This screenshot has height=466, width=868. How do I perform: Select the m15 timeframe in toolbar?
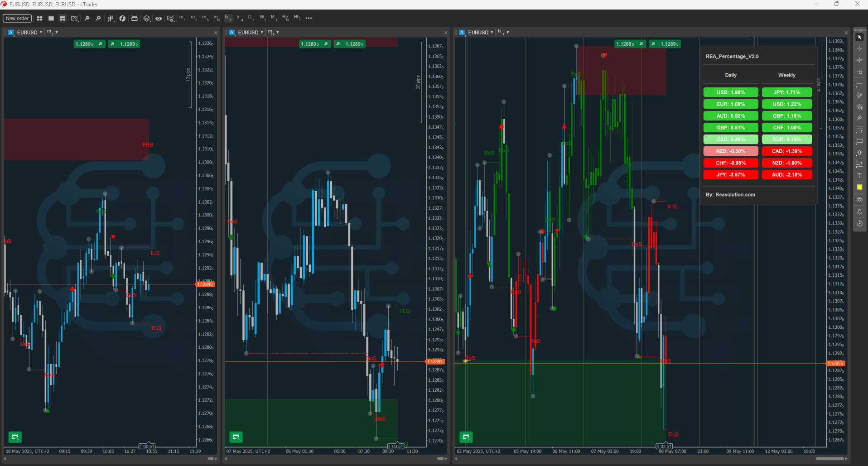pyautogui.click(x=217, y=18)
